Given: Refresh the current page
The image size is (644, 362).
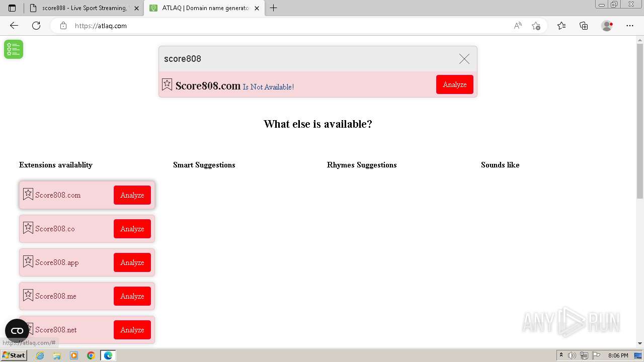Looking at the screenshot, I should 36,26.
